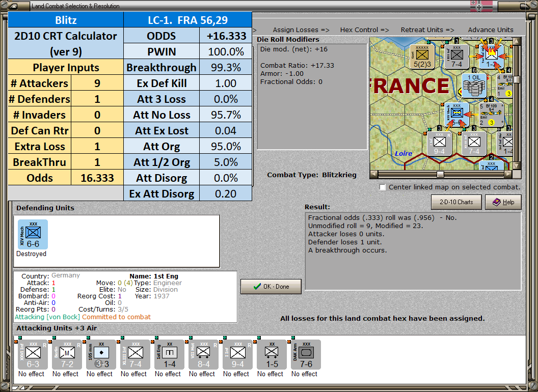Screen dimensions: 538x392
Task: Click the I Inf 9-4 counter on map
Action: coord(440,144)
